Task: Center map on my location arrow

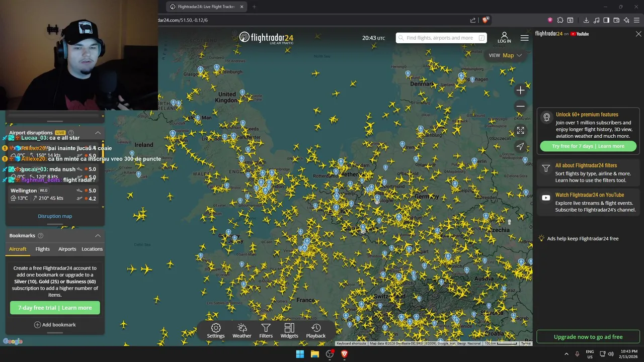Action: (521, 146)
